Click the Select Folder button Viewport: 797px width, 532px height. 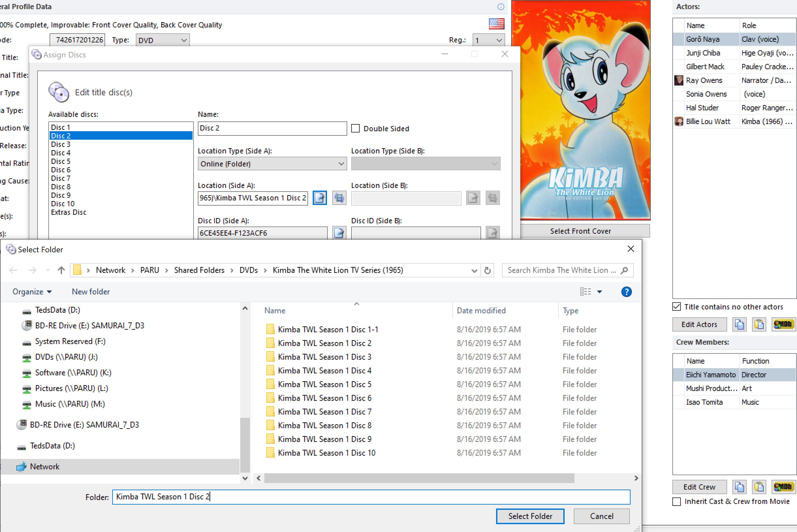coord(530,516)
